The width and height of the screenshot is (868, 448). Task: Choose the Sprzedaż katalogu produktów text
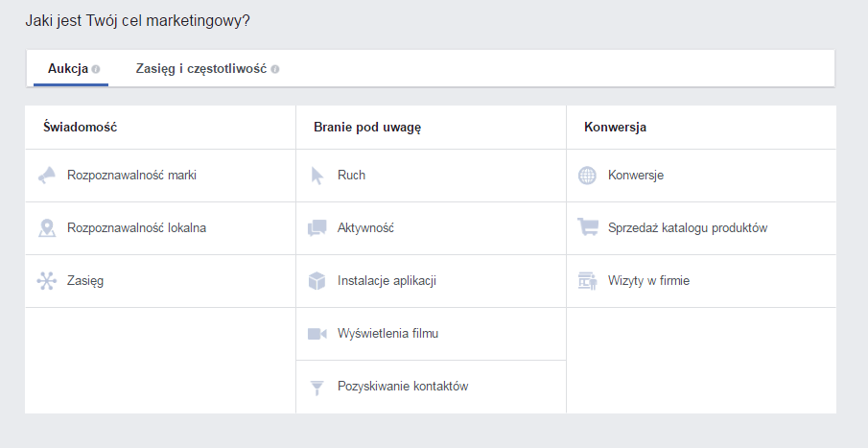[x=688, y=228]
